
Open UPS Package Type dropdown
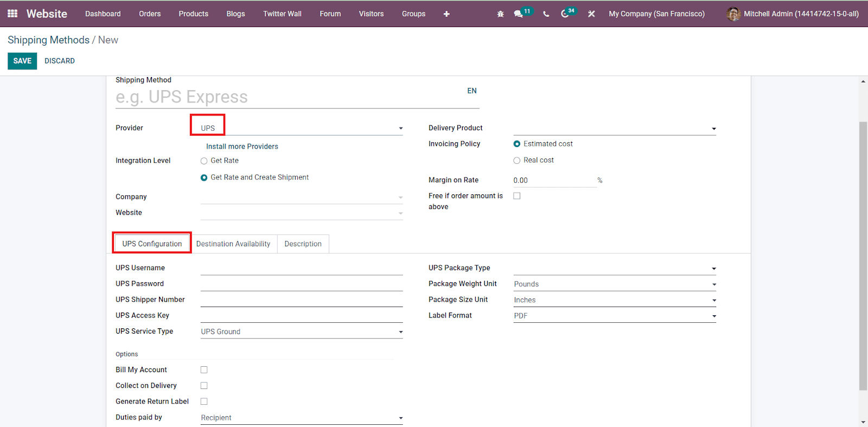click(615, 268)
